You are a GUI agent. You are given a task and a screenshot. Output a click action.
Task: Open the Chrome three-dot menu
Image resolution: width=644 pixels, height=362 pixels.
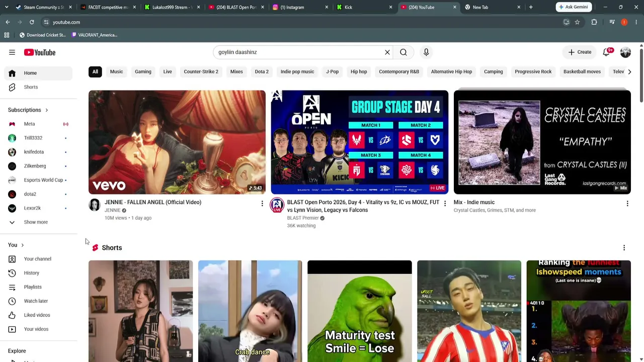pyautogui.click(x=636, y=22)
